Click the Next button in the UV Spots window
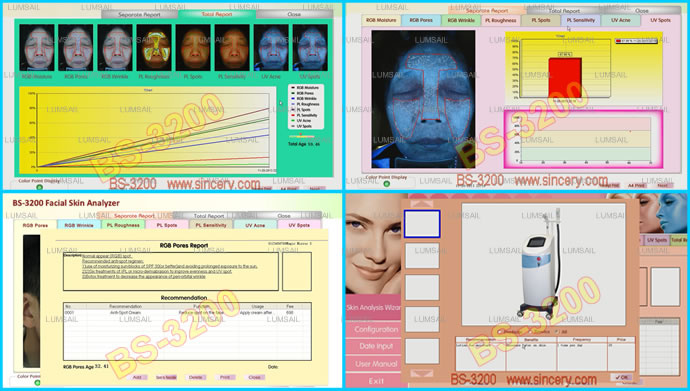Screen dimensions: 690x391 (x=662, y=186)
